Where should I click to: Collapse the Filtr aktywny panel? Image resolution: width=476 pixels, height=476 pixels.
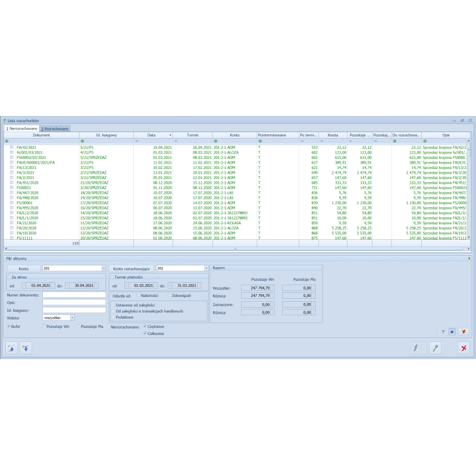coord(469,259)
